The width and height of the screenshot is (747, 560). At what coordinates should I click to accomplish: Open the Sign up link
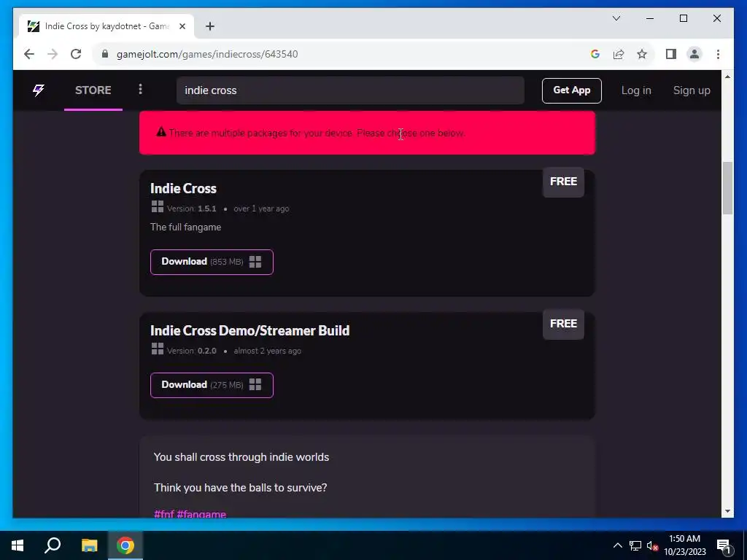click(692, 90)
